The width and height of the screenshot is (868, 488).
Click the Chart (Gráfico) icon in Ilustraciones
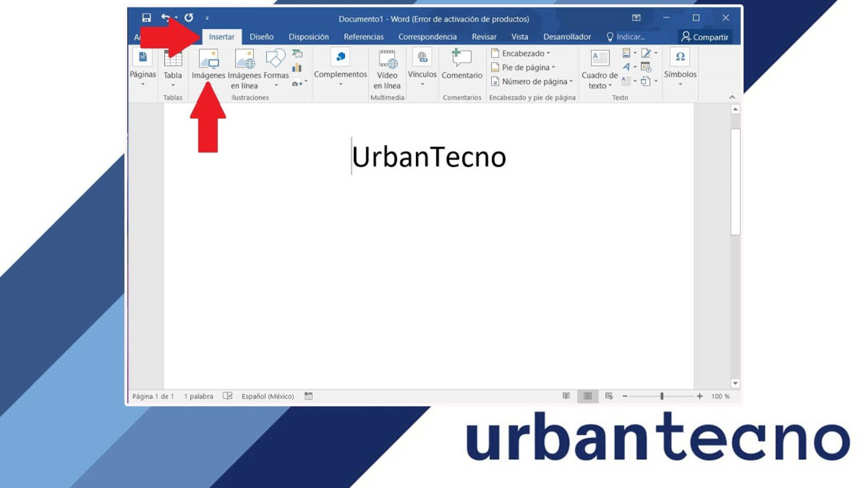(x=297, y=67)
